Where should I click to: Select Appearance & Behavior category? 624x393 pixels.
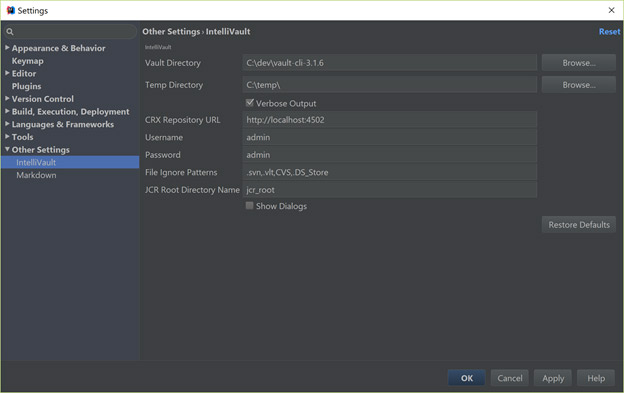pyautogui.click(x=58, y=48)
